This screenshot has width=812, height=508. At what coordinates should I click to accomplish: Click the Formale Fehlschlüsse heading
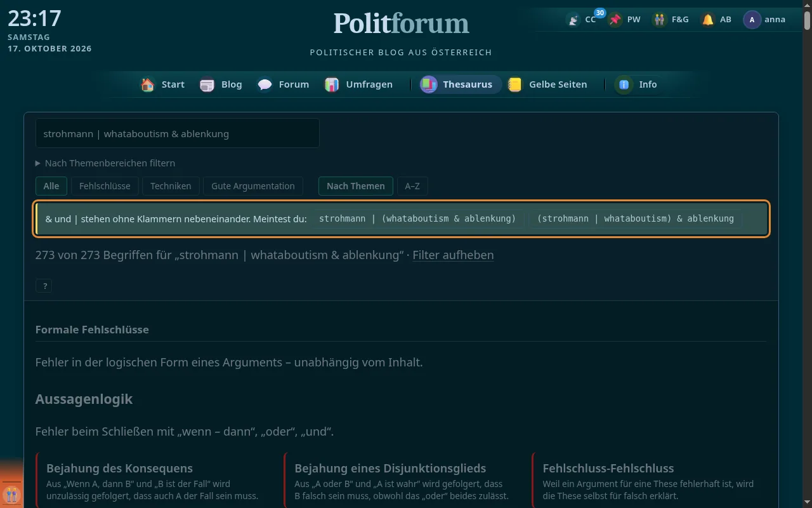pos(92,330)
